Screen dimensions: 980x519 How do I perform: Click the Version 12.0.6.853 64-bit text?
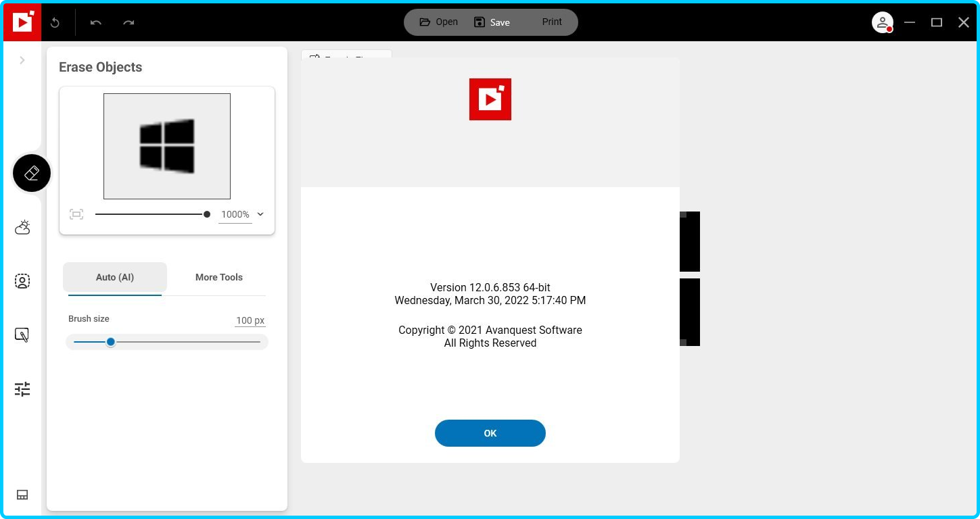click(x=490, y=287)
